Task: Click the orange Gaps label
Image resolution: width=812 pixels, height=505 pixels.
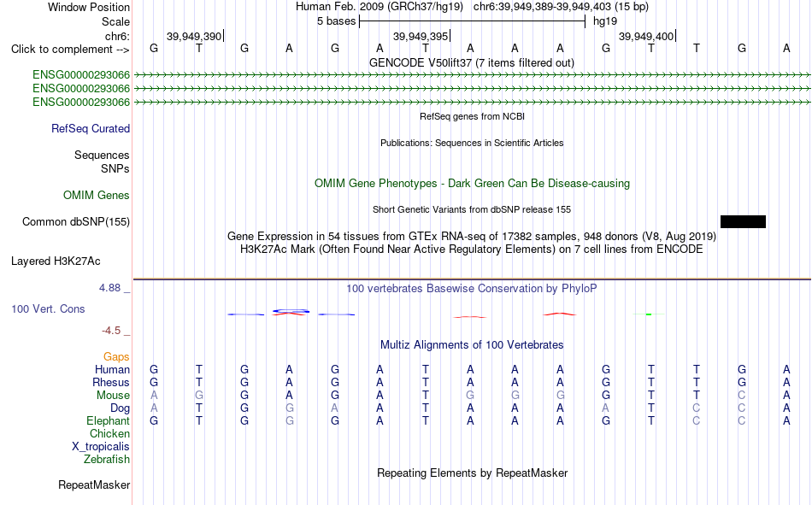Action: click(x=116, y=357)
